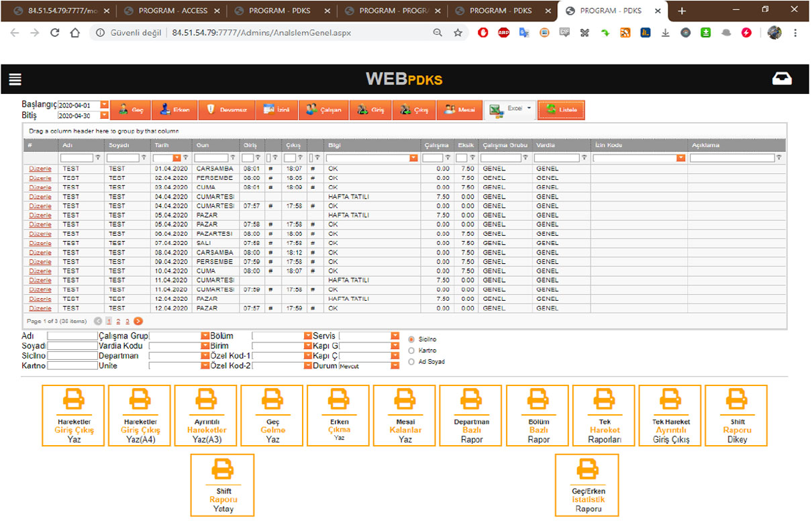Print the Departman Bazlı Rapor

(471, 416)
